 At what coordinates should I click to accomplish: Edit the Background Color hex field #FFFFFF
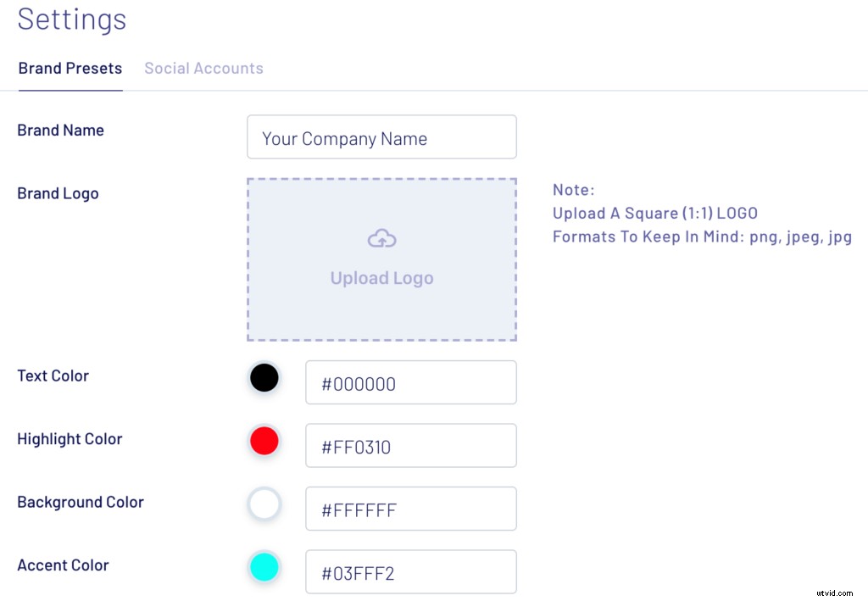pos(410,509)
